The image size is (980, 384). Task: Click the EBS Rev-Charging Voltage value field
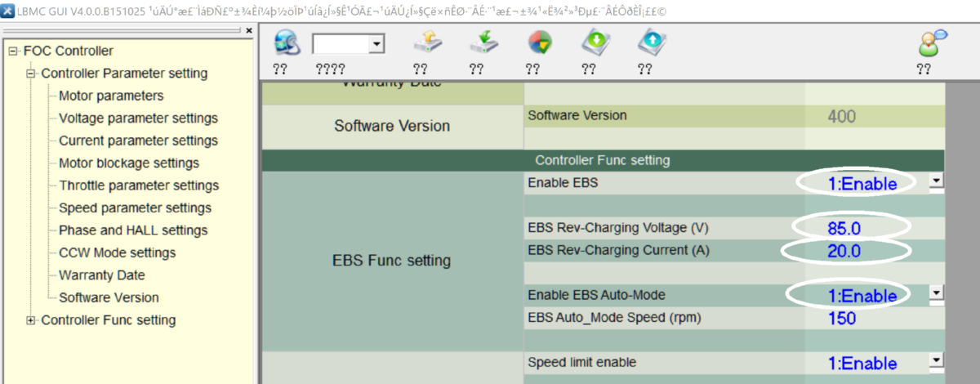844,226
